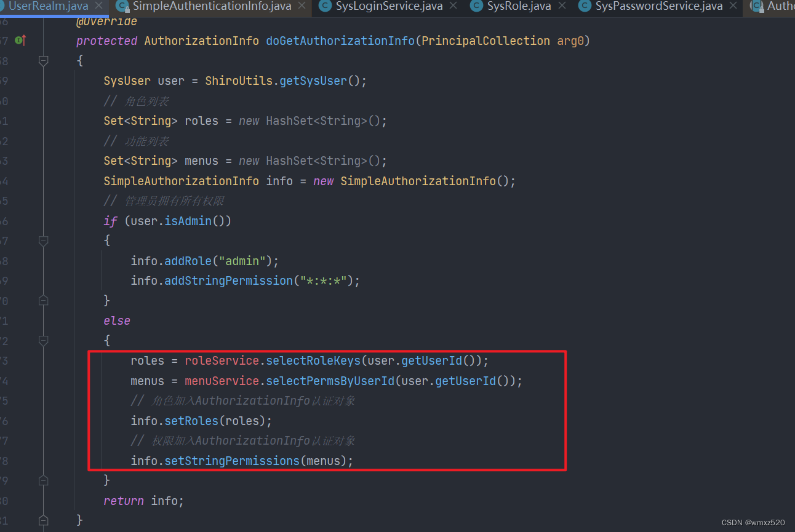Collapse the else-block fold marker

tap(43, 340)
